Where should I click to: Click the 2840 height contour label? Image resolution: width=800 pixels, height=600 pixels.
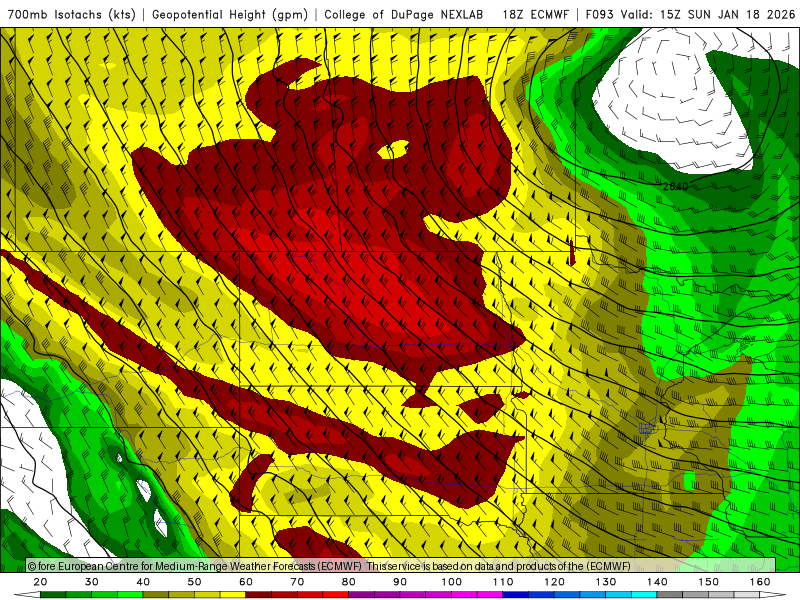(x=676, y=186)
